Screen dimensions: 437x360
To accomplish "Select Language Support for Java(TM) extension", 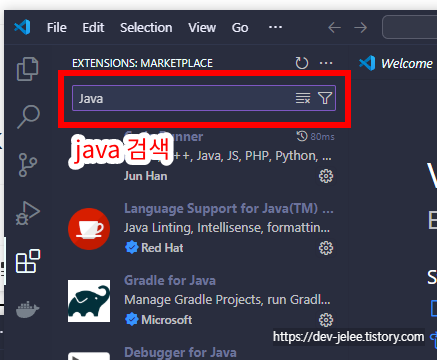I will click(201, 229).
